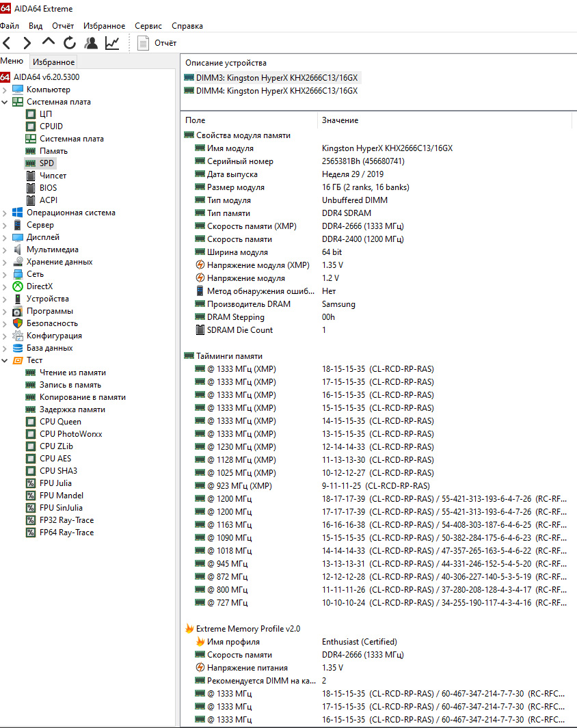Image resolution: width=577 pixels, height=728 pixels.
Task: Open the Справка menu
Action: click(x=187, y=26)
